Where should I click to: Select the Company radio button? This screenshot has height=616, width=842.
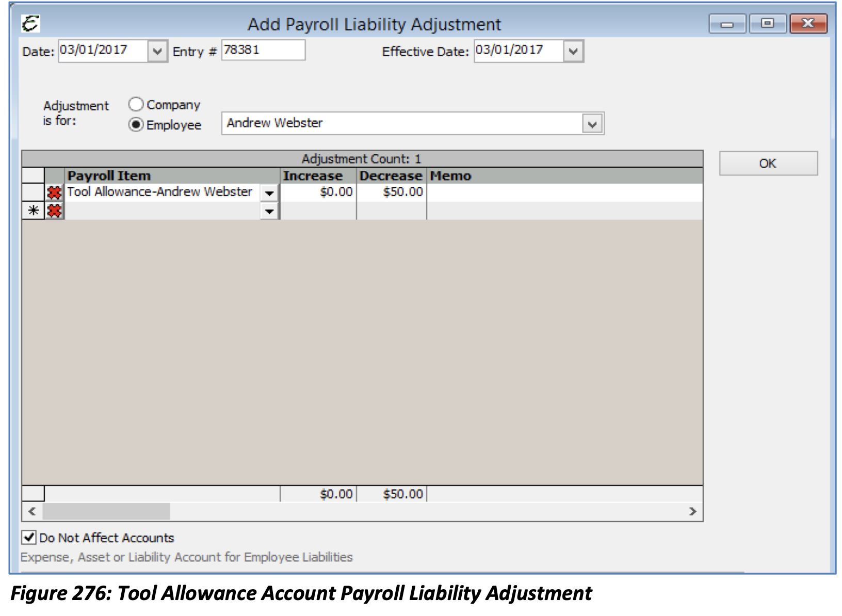[x=136, y=105]
